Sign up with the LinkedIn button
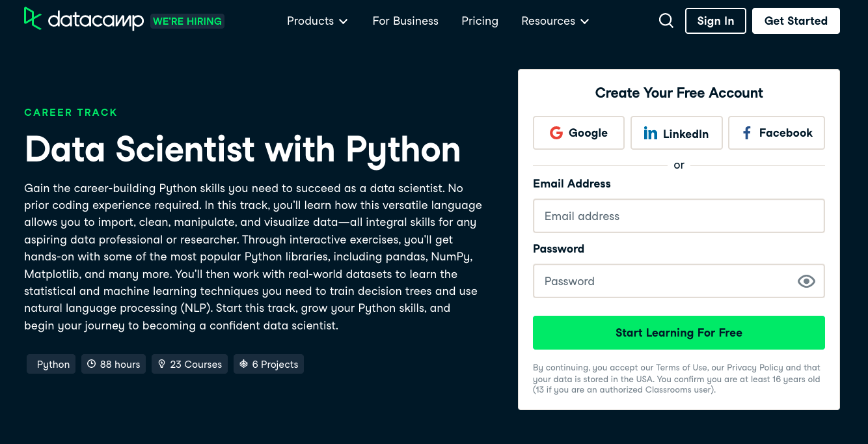 coord(677,133)
